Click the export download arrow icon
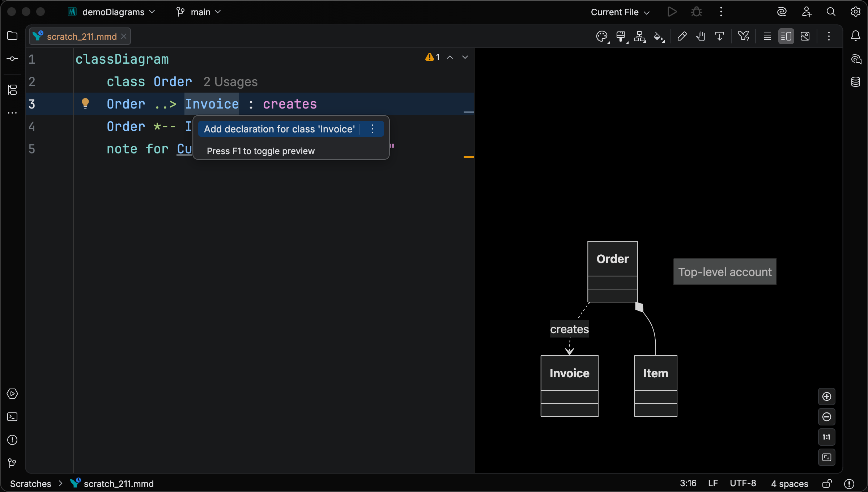 click(719, 36)
